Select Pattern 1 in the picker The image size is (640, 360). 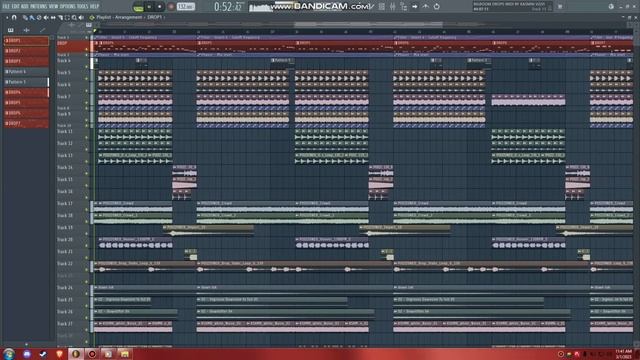click(27, 82)
